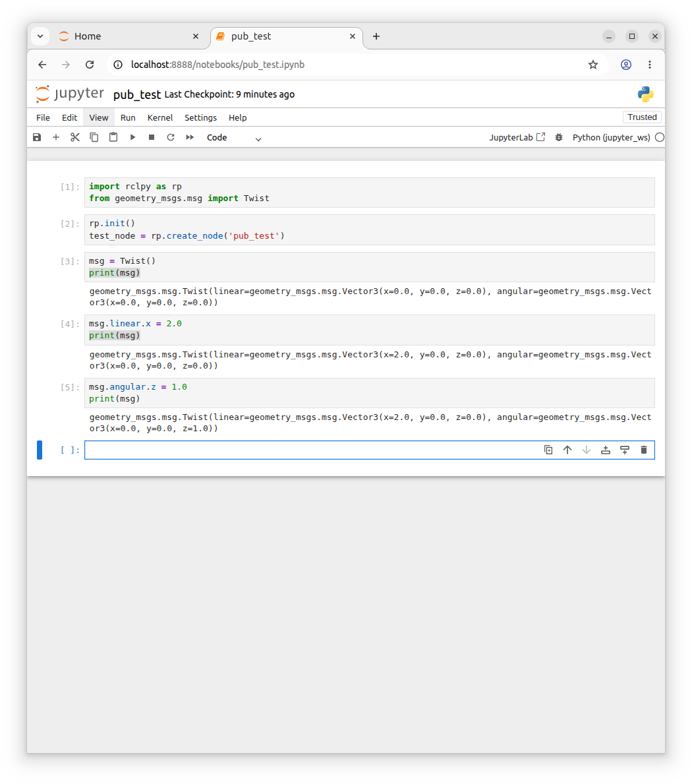Click output text of cell 3

370,297
